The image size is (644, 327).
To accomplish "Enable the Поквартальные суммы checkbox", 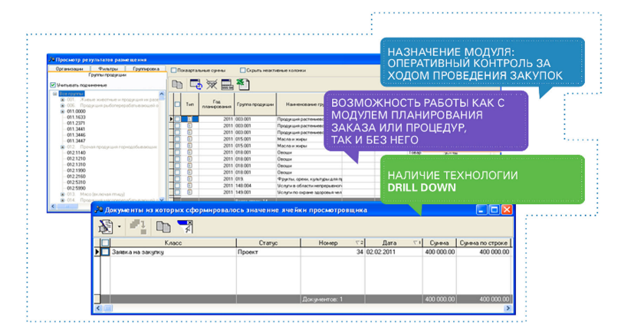I will tap(174, 70).
